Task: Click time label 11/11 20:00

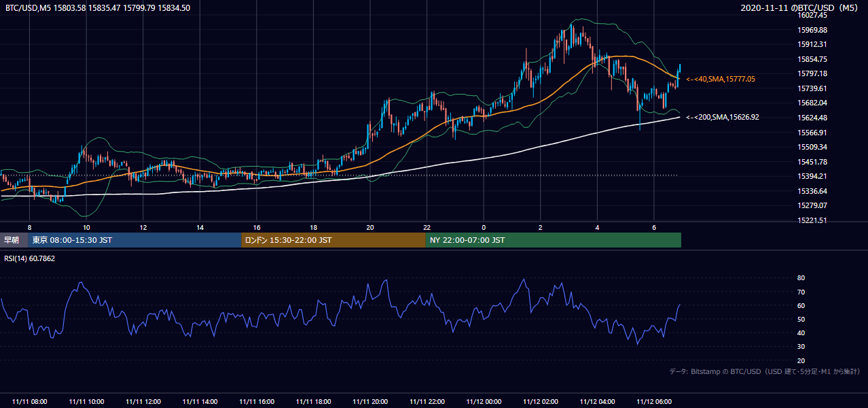Action: (370, 402)
